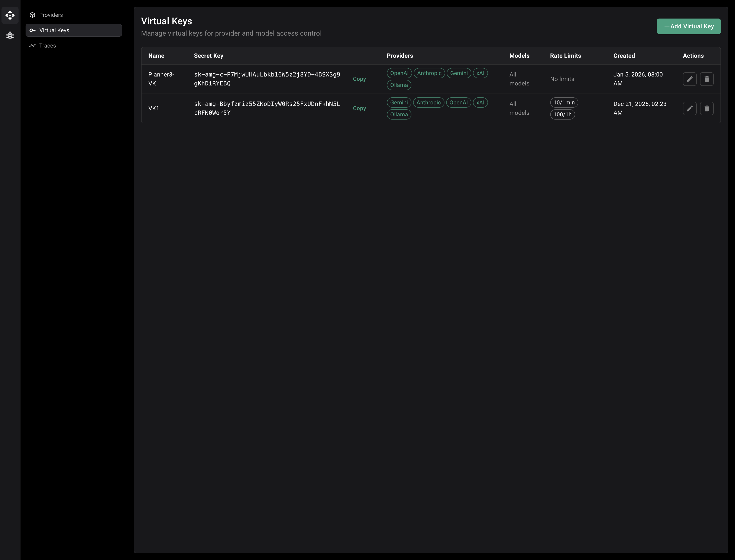Click the Add Virtual Key button
This screenshot has width=735, height=560.
(x=689, y=26)
